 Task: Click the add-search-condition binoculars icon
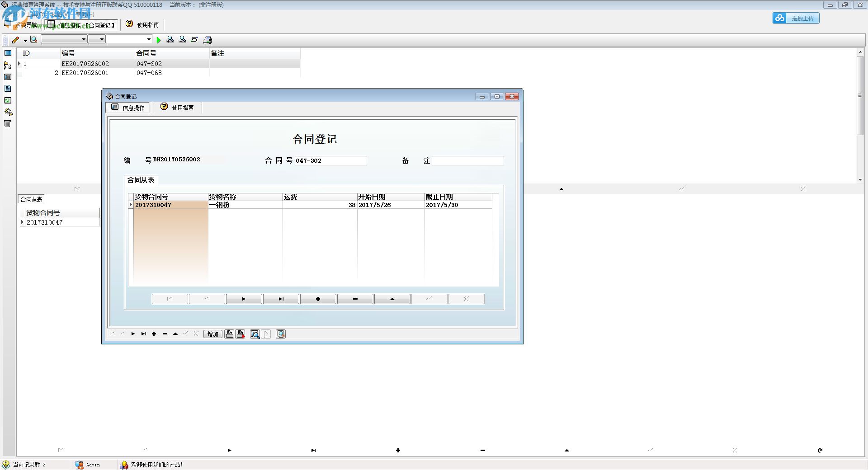[170, 40]
